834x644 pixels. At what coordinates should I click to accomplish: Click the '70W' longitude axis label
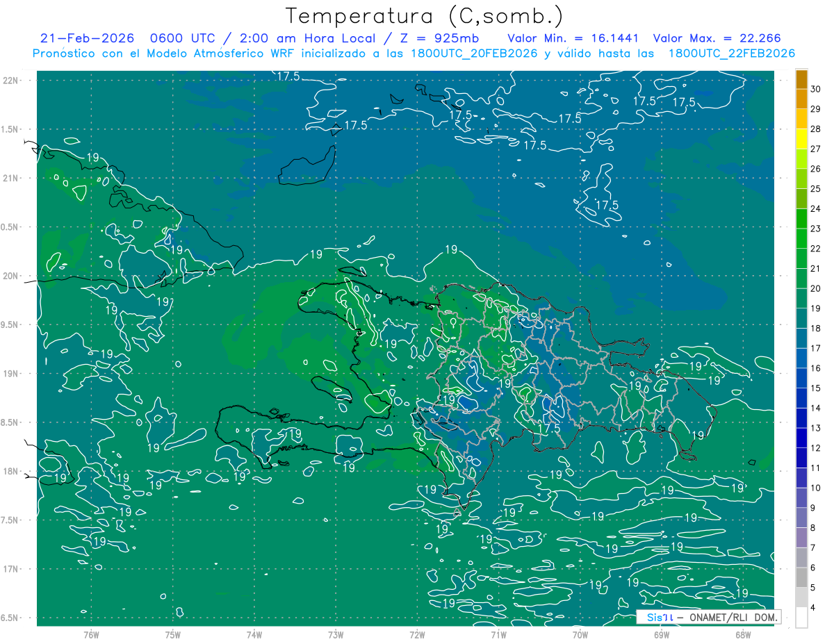pos(580,635)
